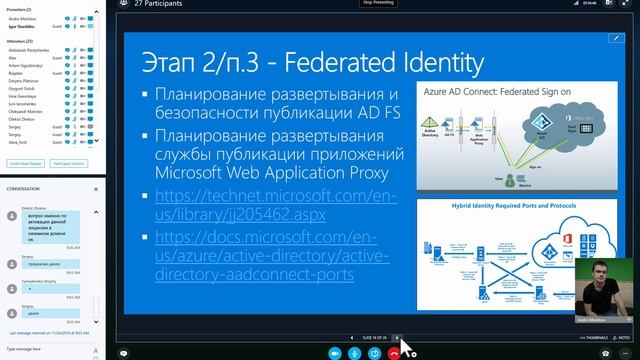Click Andrii Meshkov's IM status icon

pos(67,19)
